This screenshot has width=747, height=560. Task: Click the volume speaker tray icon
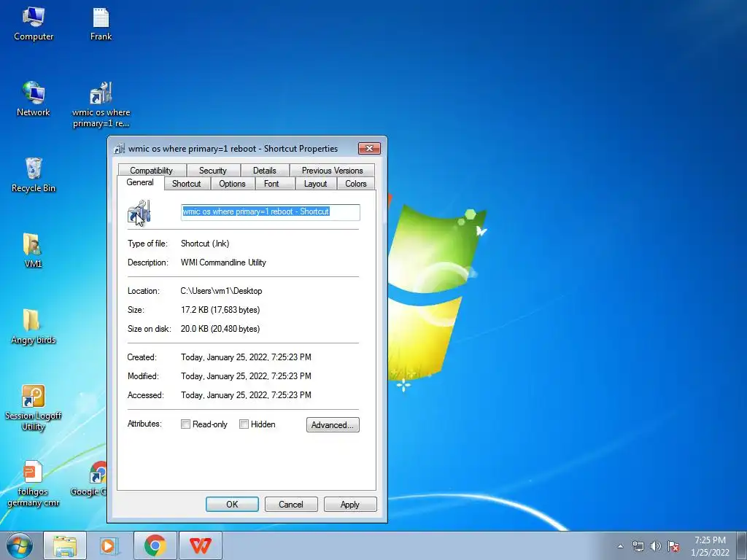656,546
